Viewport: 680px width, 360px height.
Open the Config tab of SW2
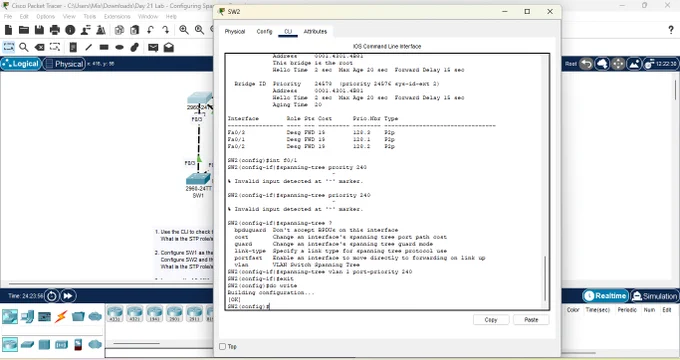[264, 31]
